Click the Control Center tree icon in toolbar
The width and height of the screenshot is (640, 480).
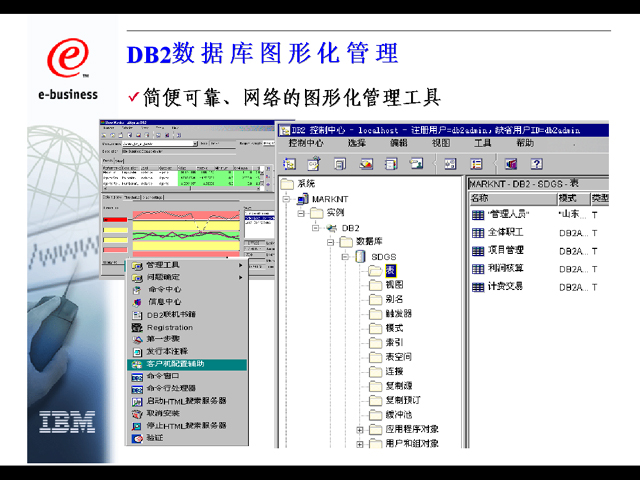289,164
